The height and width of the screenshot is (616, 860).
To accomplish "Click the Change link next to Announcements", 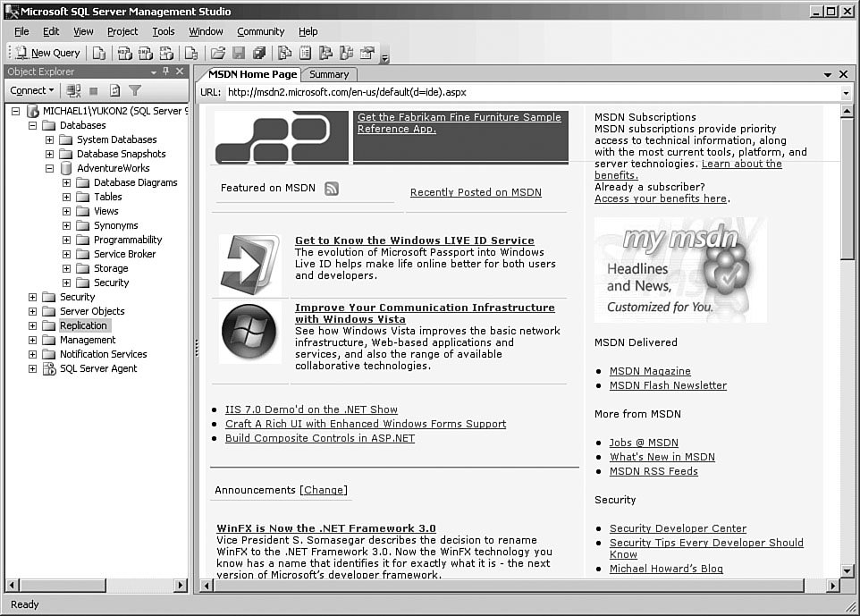I will tap(324, 491).
